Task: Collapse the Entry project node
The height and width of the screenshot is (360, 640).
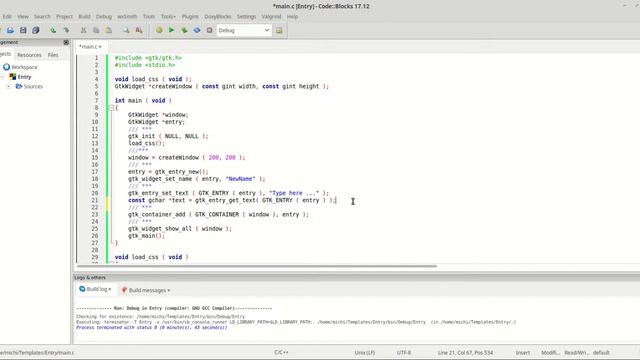Action: click(2, 77)
